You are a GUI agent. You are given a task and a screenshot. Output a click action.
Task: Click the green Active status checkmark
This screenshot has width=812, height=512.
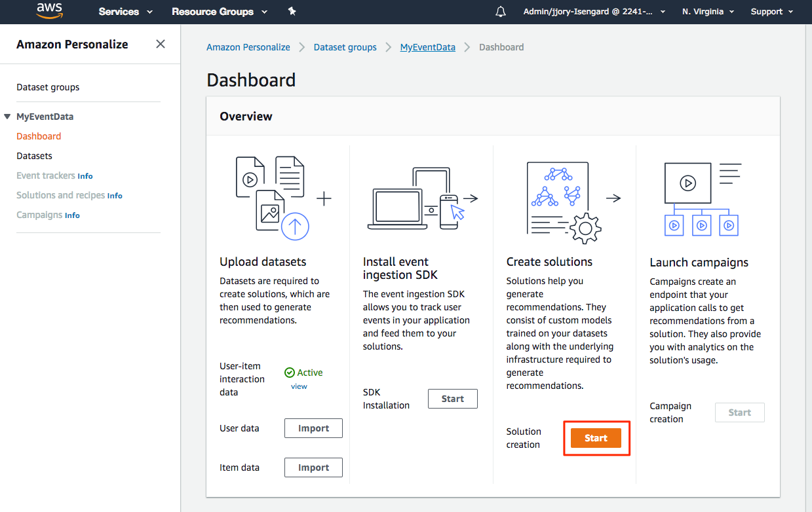pyautogui.click(x=288, y=372)
